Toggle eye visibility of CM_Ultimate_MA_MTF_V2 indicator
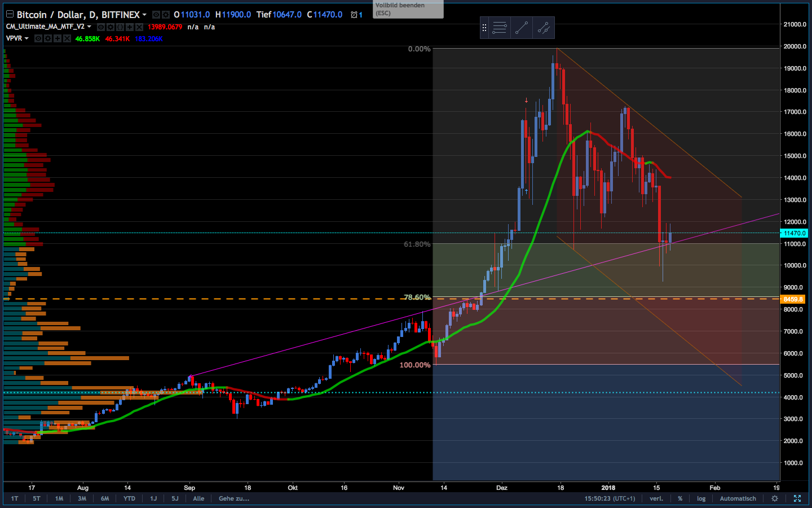 click(101, 27)
